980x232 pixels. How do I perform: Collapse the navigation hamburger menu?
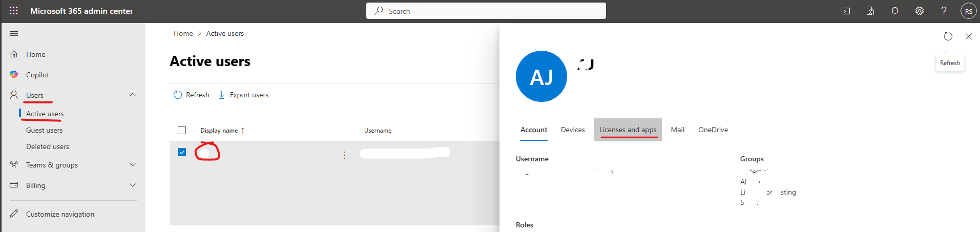point(14,34)
